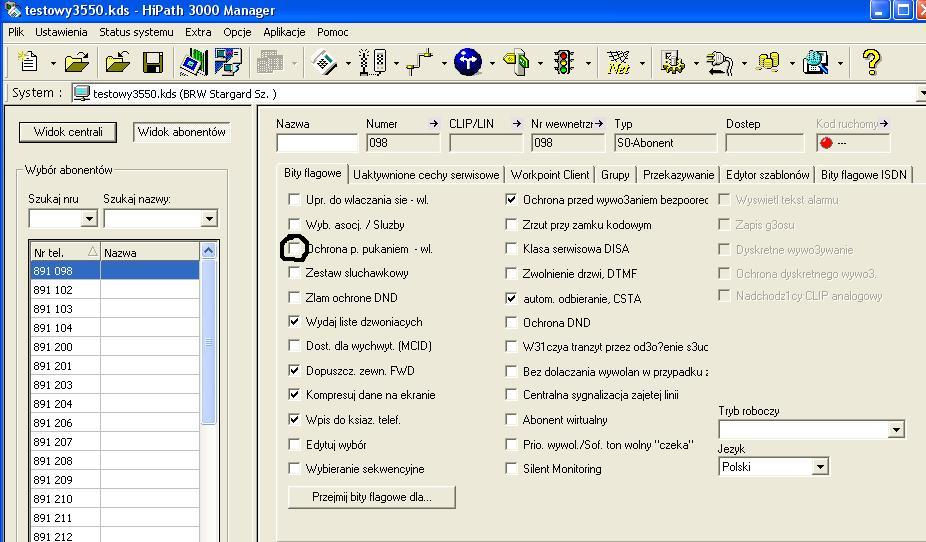The image size is (926, 542).
Task: Uncheck Dopuszcz. zewn. FWD checkbox
Action: (294, 371)
